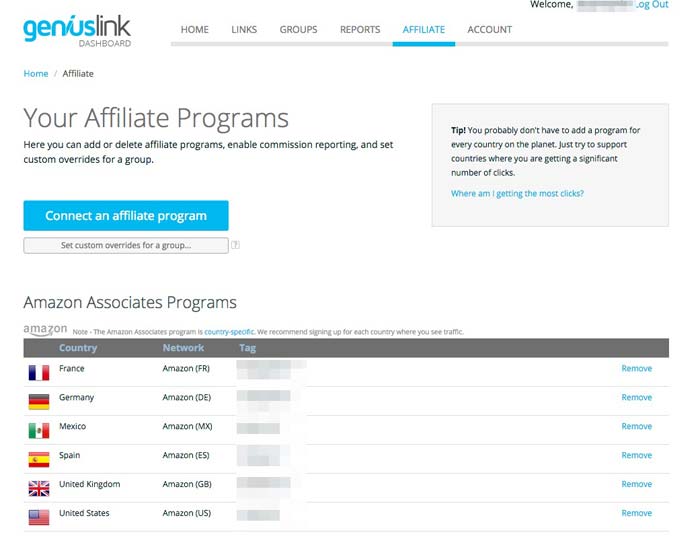
Task: Open the REPORTS tab
Action: click(360, 29)
